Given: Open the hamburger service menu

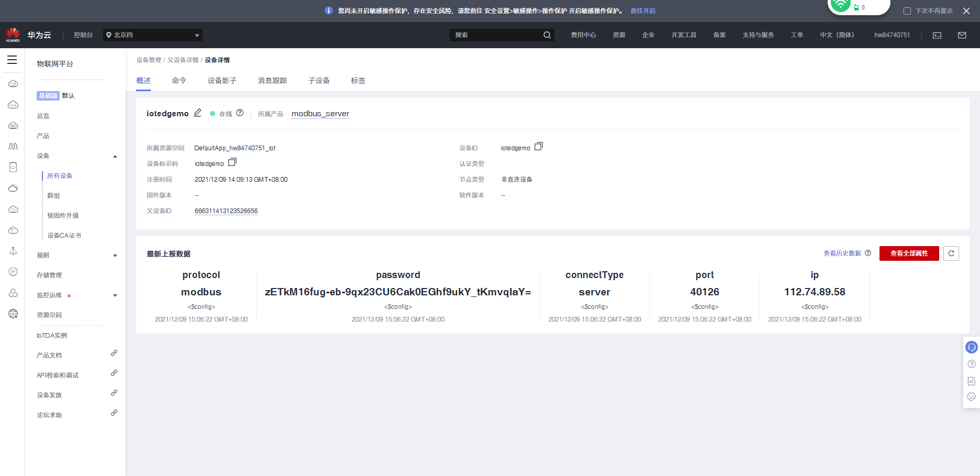Looking at the screenshot, I should pos(12,60).
